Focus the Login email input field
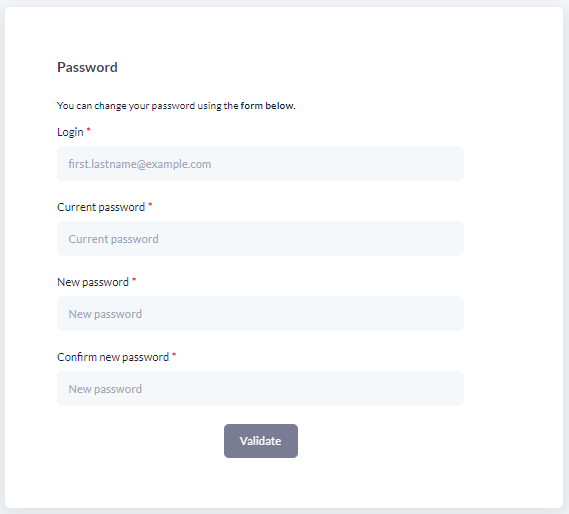The image size is (569, 514). point(260,163)
